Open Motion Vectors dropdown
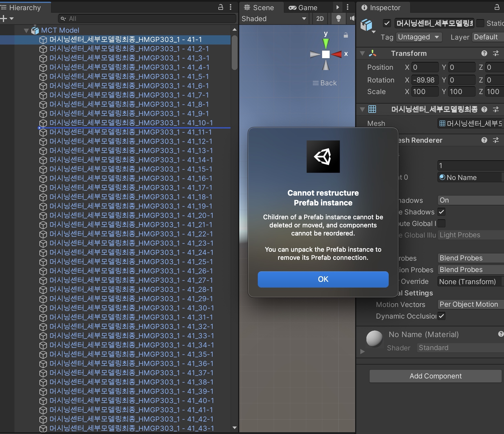 coord(471,304)
